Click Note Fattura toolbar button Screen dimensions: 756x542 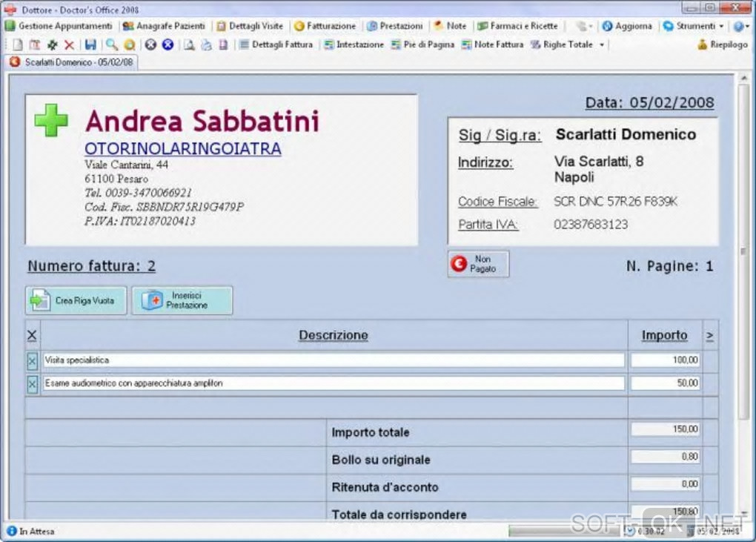(493, 44)
